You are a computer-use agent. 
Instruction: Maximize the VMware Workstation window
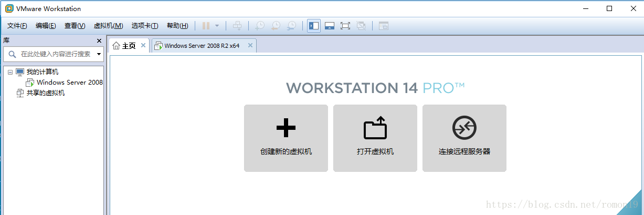(609, 8)
